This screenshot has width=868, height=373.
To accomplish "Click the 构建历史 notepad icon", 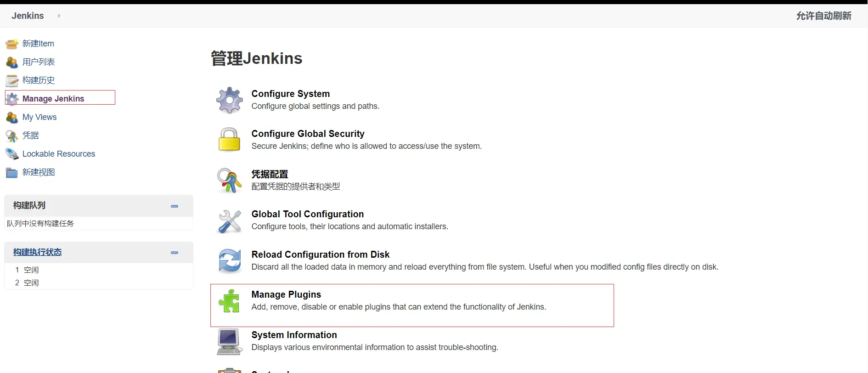I will [x=12, y=81].
